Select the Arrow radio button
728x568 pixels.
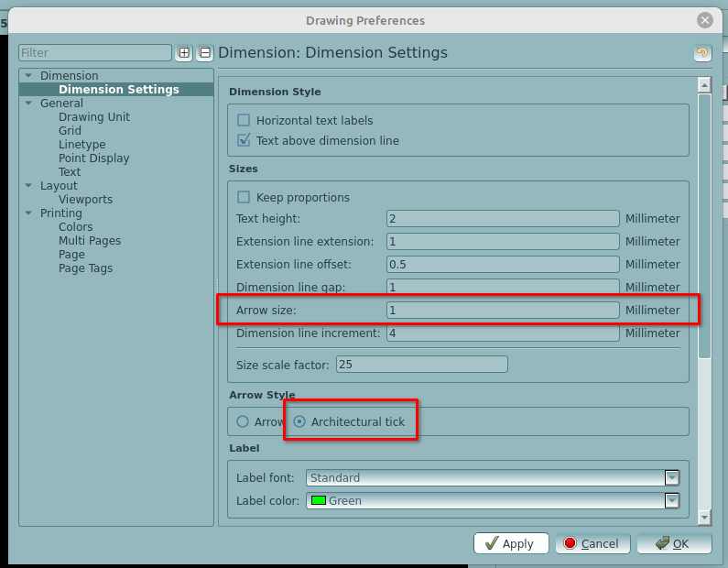coord(243,421)
